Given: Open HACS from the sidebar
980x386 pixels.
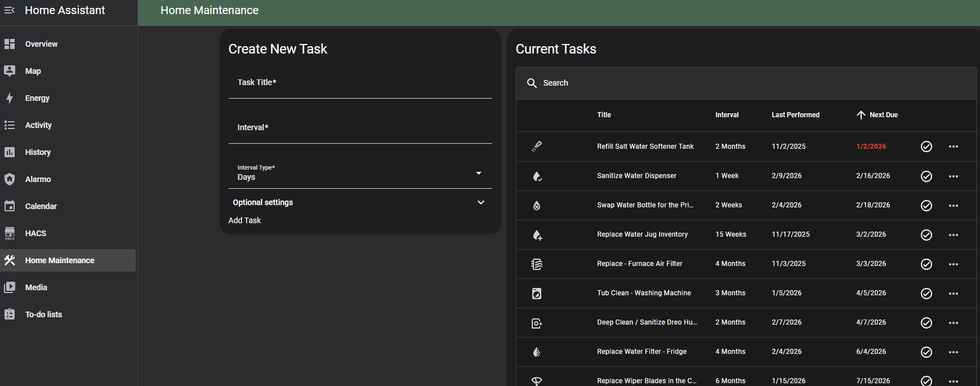Looking at the screenshot, I should tap(35, 233).
